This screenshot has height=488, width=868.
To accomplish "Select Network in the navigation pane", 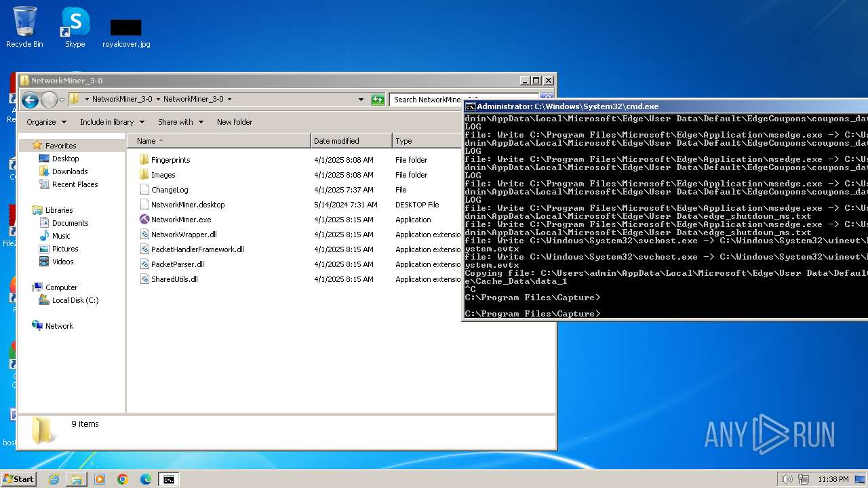I will pyautogui.click(x=59, y=326).
